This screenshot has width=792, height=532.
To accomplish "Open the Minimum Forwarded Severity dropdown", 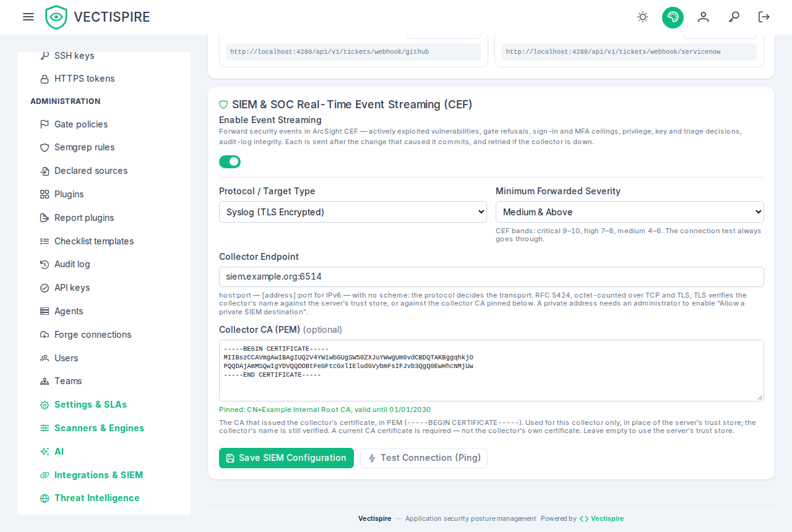I will click(630, 212).
